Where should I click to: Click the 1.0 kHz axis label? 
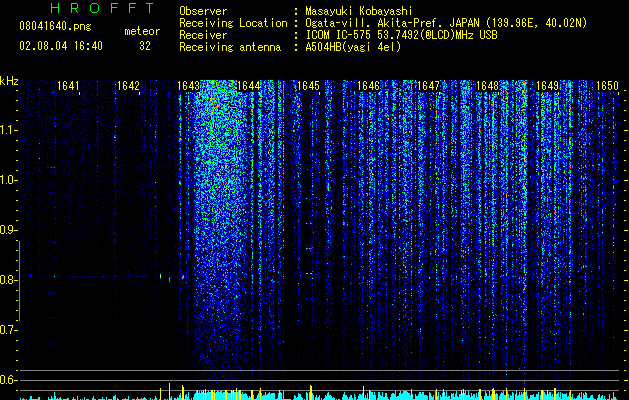tap(8, 180)
